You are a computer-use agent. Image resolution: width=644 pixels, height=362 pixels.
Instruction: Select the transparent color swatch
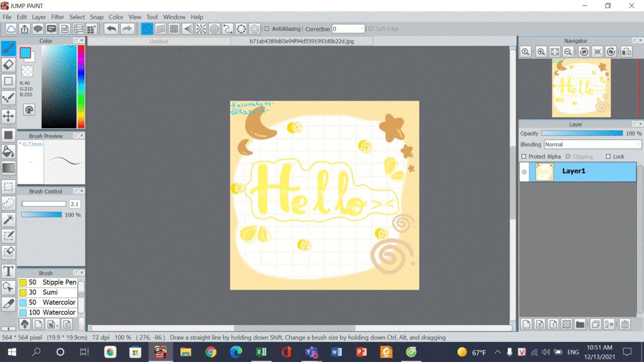pyautogui.click(x=27, y=71)
